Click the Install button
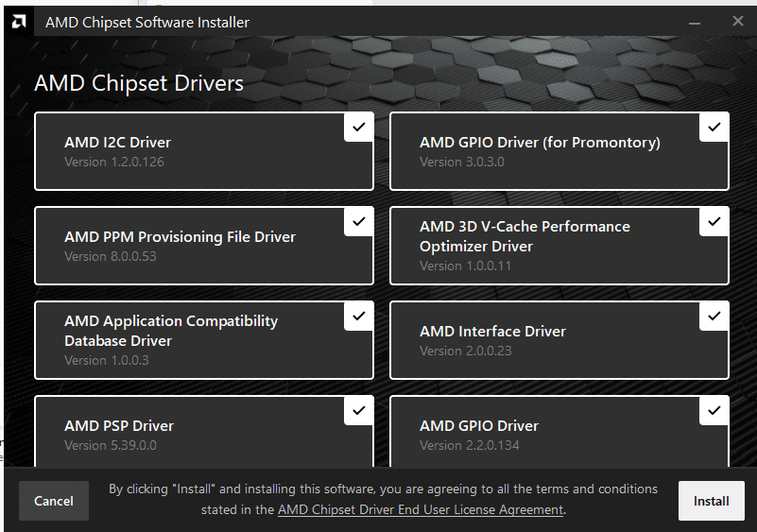 (711, 501)
